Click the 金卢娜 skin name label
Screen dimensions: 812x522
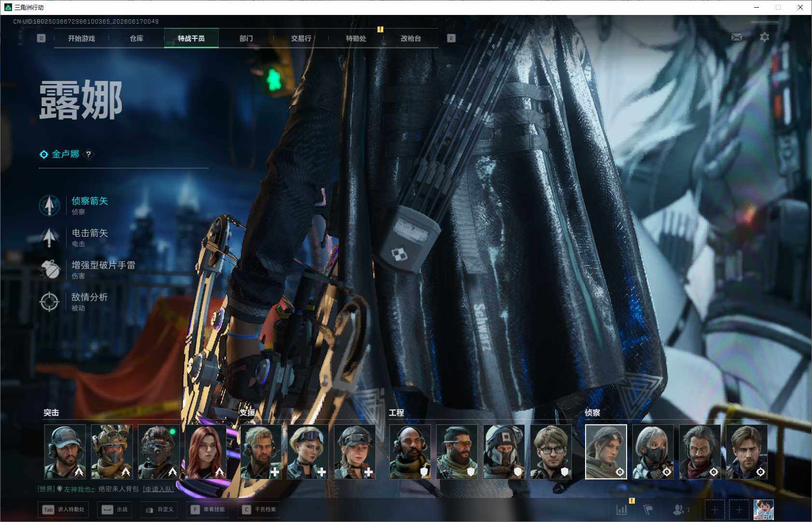point(66,154)
